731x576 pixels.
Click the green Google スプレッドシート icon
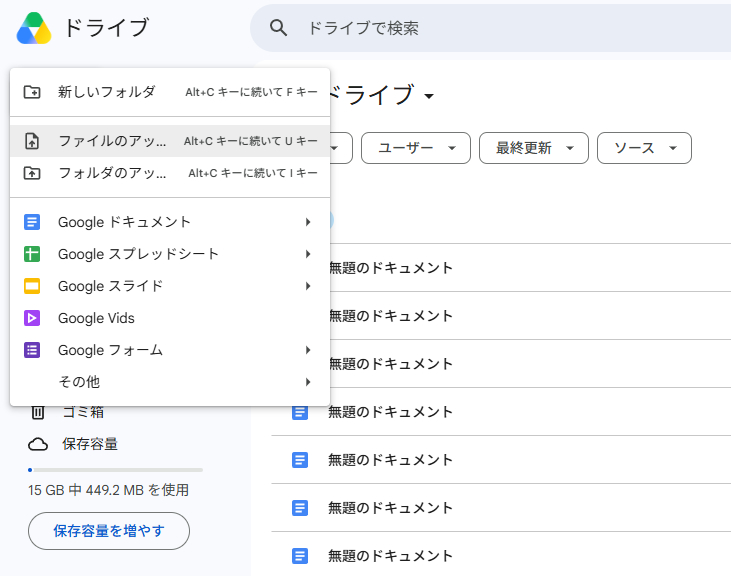pos(32,254)
